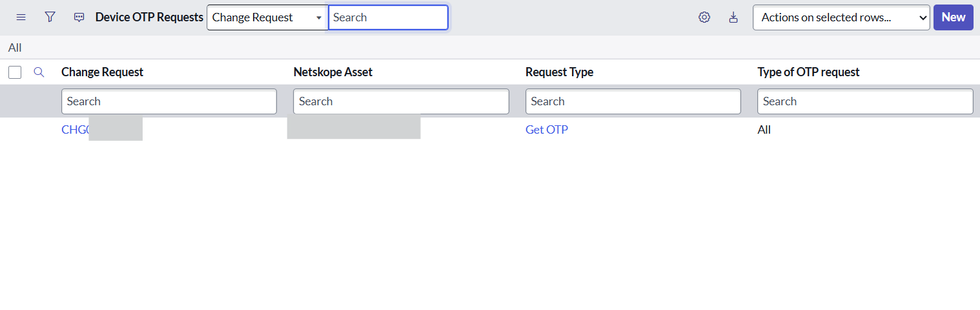This screenshot has height=310, width=980.
Task: Click the export download icon
Action: coord(733,17)
